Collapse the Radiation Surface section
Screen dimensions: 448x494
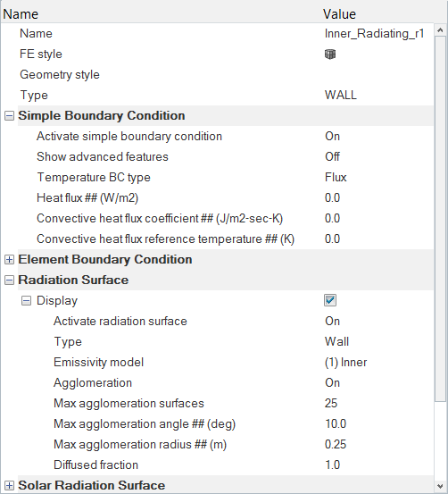click(x=9, y=280)
